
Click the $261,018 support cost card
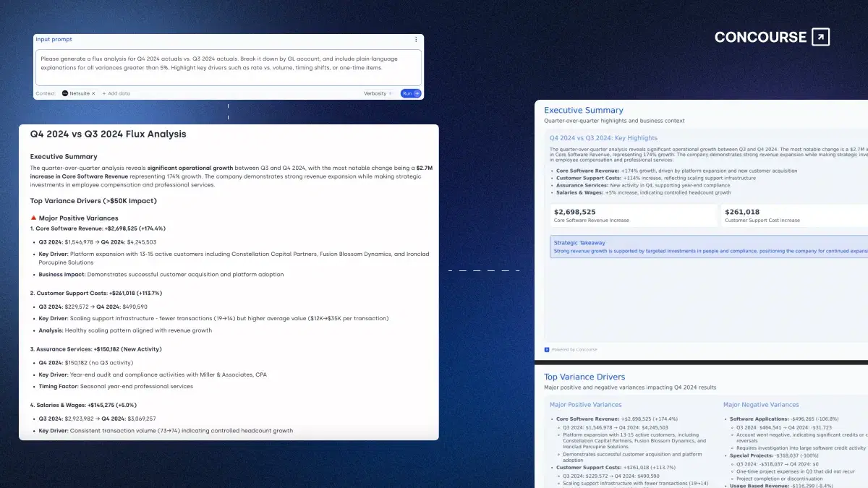[x=793, y=215]
